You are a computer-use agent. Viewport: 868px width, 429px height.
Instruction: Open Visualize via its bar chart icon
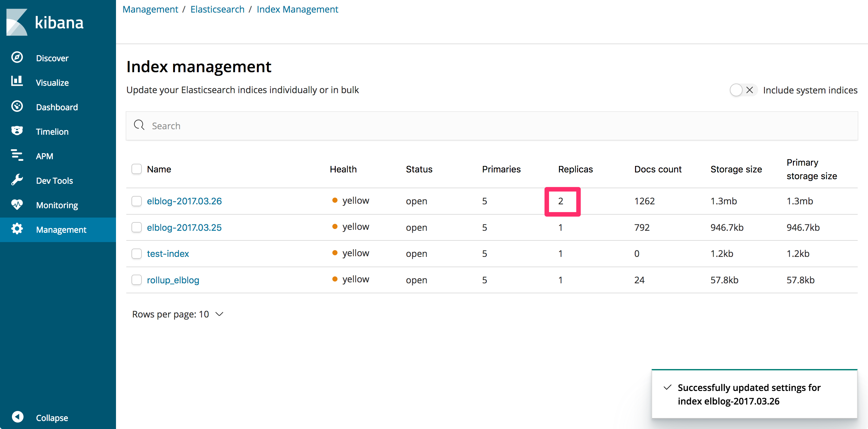click(17, 81)
